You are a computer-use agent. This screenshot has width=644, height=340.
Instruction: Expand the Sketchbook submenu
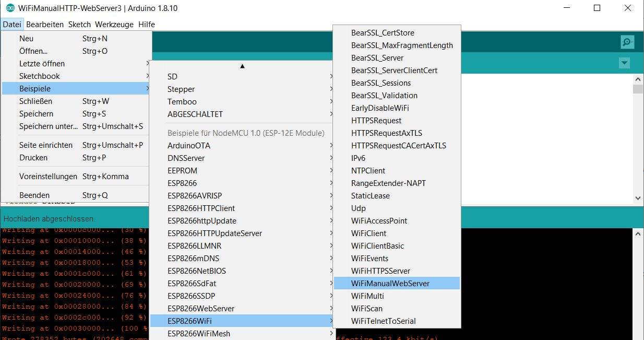click(40, 76)
